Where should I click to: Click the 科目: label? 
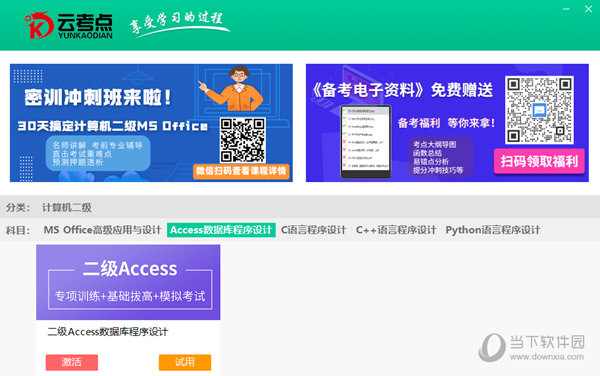coord(18,230)
